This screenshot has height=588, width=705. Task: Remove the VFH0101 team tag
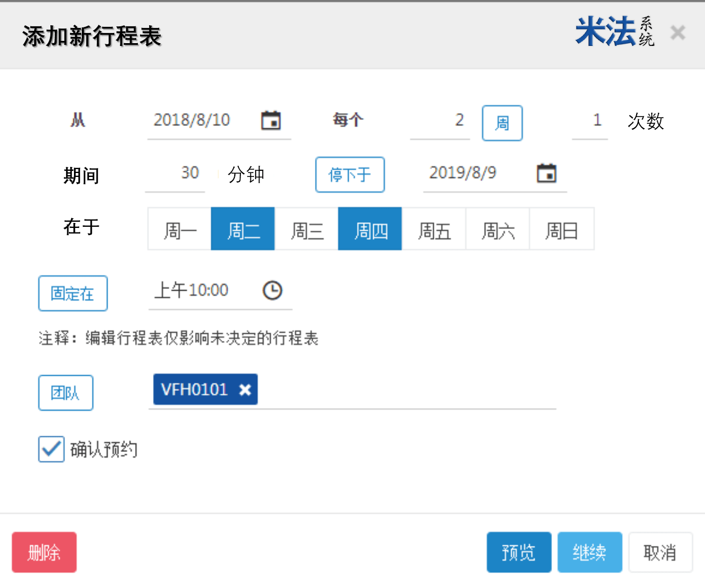click(245, 390)
